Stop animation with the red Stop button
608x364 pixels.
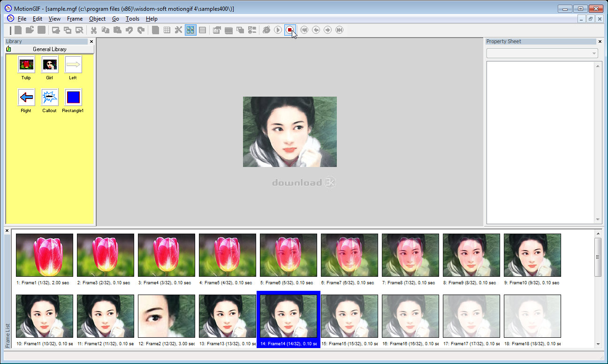click(x=290, y=30)
